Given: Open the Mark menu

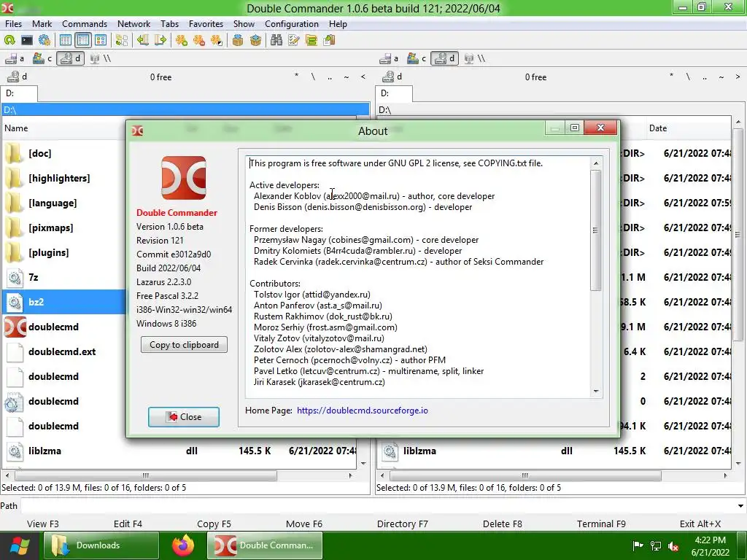Looking at the screenshot, I should pos(42,24).
